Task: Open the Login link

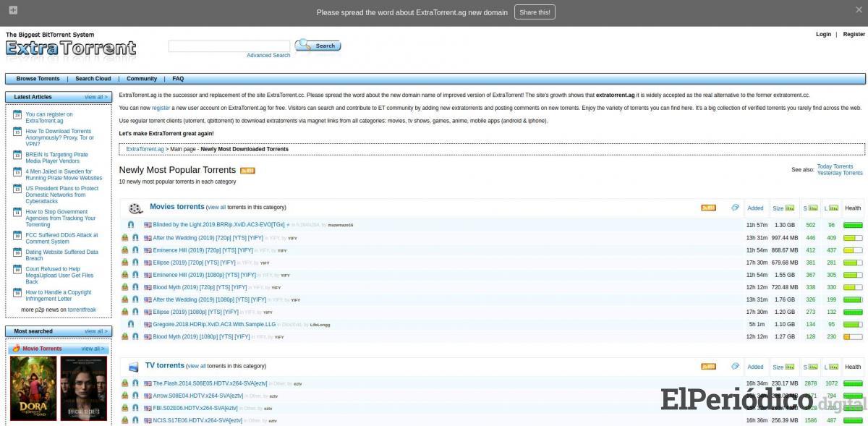Action: [823, 34]
